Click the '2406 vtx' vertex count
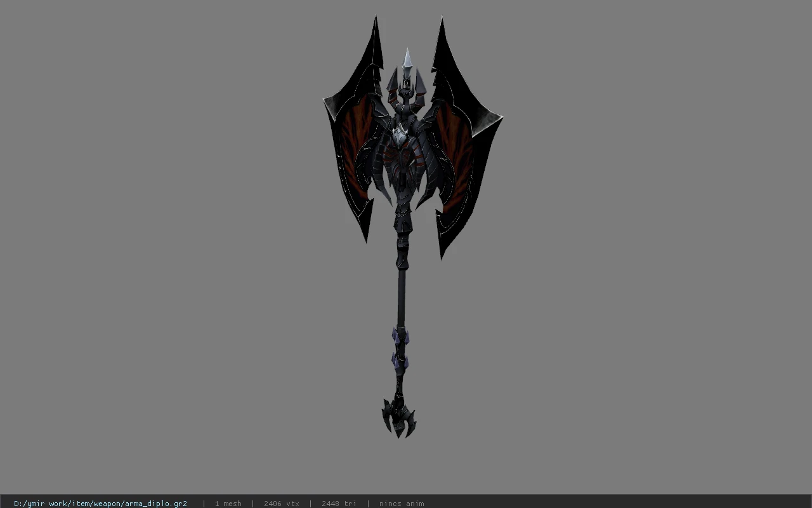The width and height of the screenshot is (812, 508). 281,504
